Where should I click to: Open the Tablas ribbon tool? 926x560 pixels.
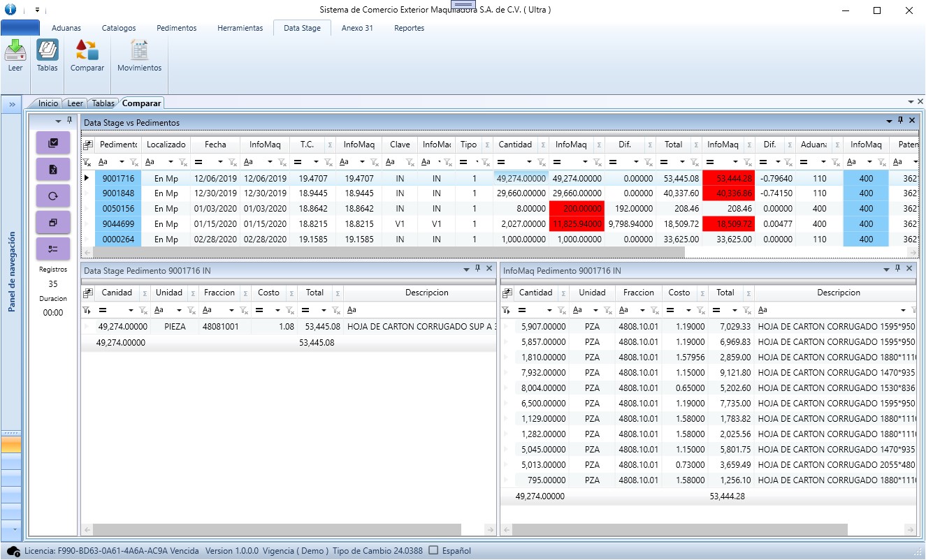48,52
